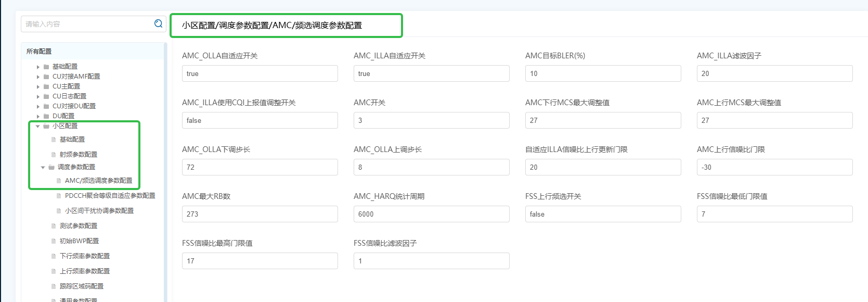
Task: Open 小区间干扰协调参数配置 item
Action: pyautogui.click(x=99, y=211)
